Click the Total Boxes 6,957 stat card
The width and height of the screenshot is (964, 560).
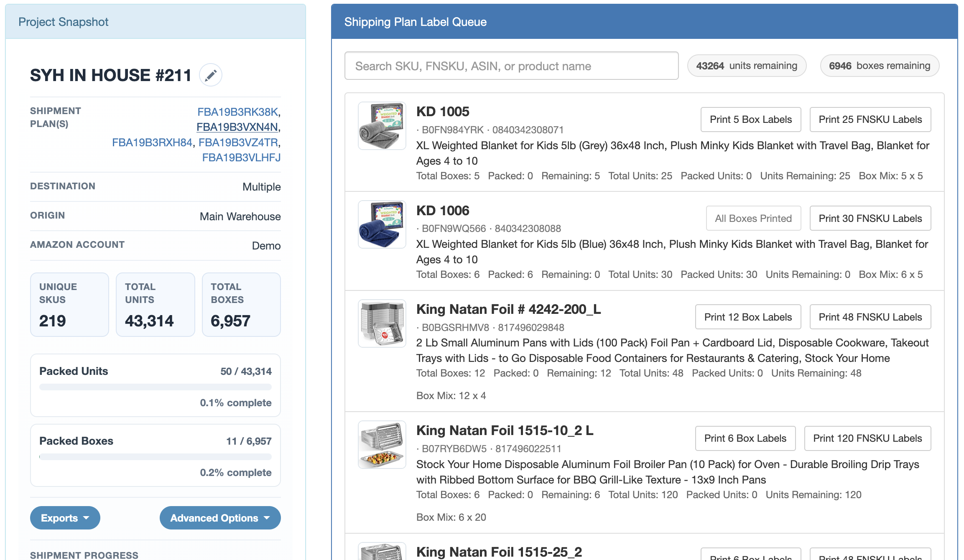[241, 305]
